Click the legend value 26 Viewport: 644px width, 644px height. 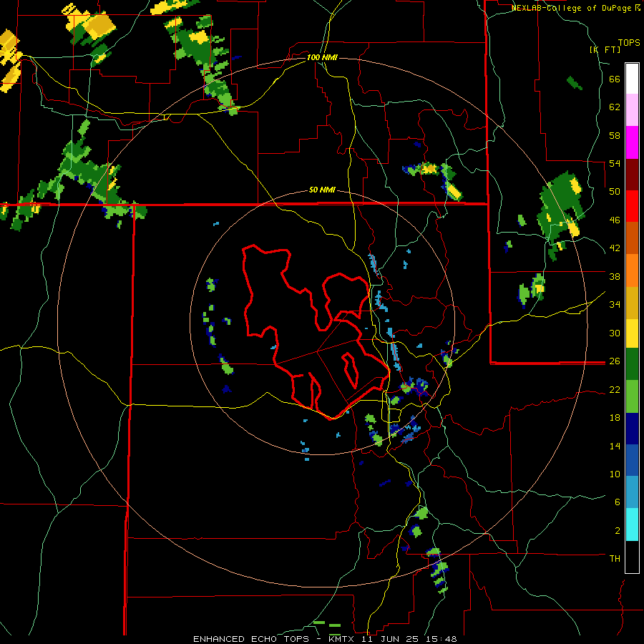point(615,361)
